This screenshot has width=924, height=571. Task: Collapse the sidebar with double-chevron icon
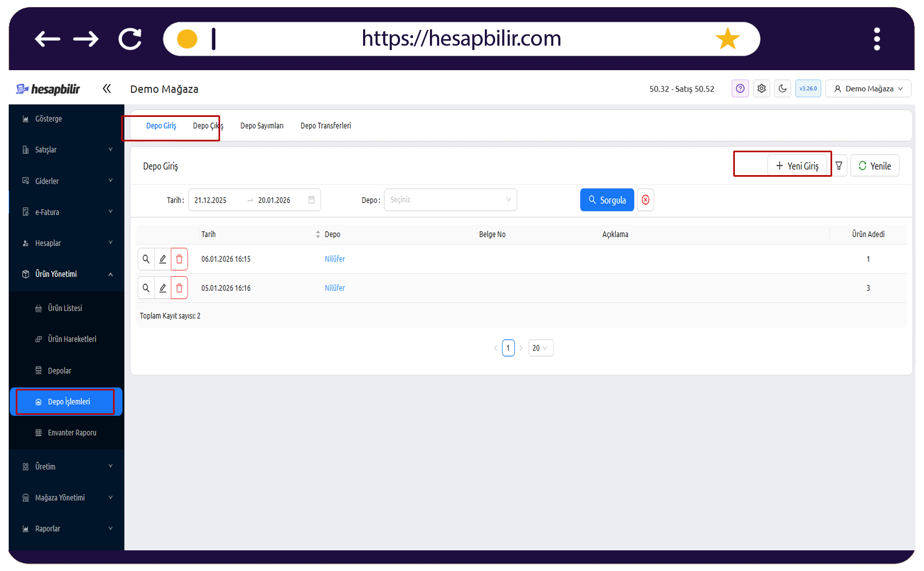pos(107,89)
